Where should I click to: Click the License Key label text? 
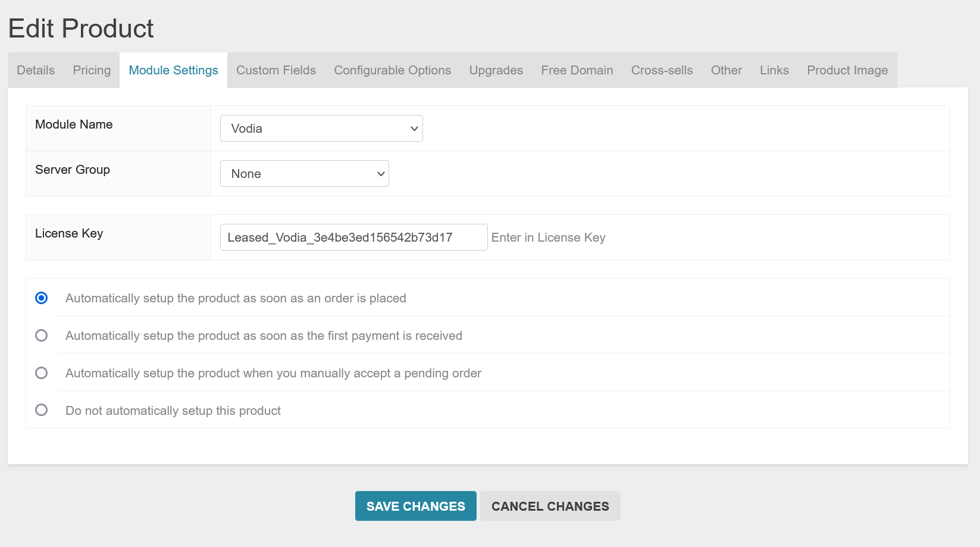tap(69, 233)
